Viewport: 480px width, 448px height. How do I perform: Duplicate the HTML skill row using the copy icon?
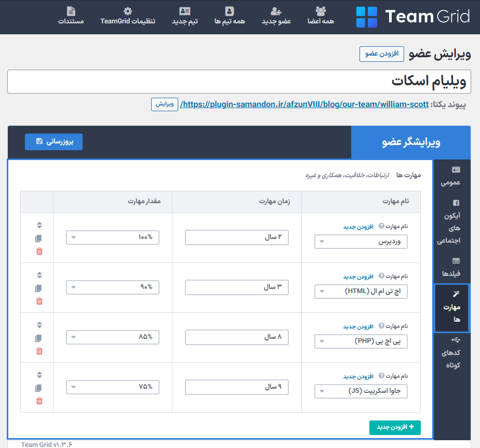click(39, 288)
